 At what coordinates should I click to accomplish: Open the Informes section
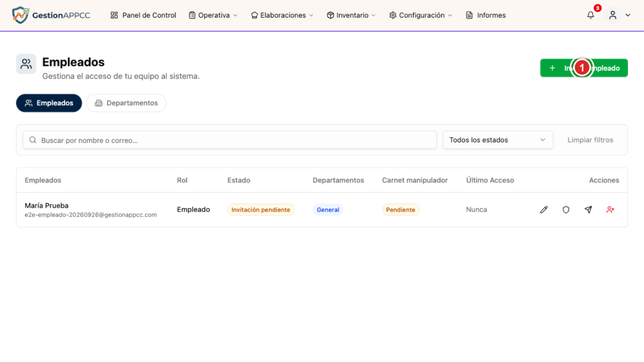(x=486, y=15)
